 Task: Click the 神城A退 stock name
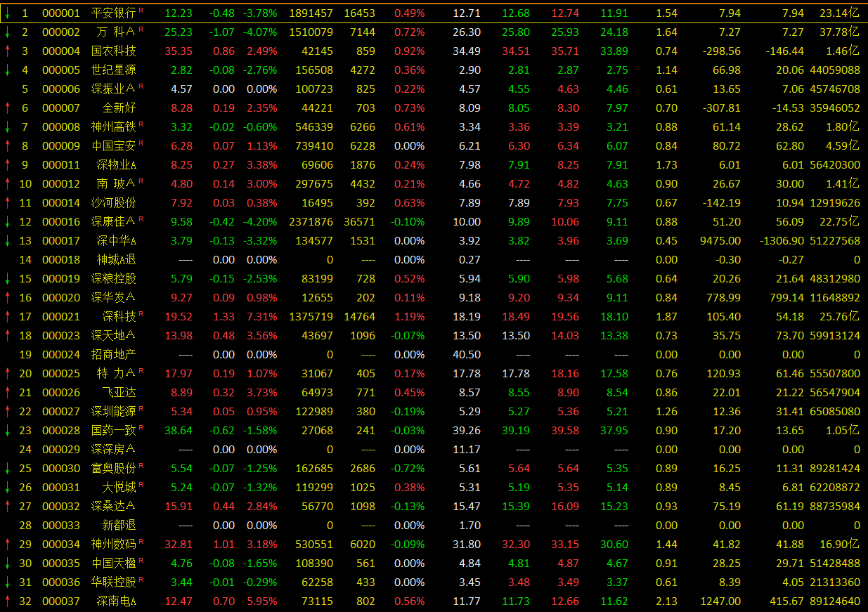(x=116, y=259)
